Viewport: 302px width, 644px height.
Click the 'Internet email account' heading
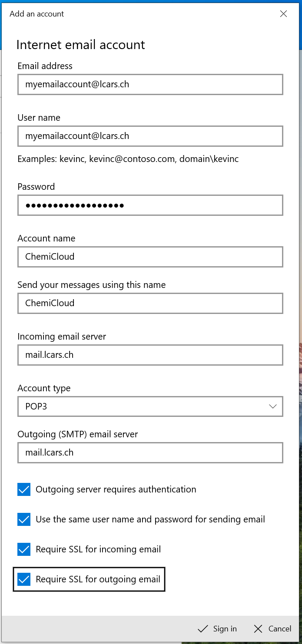click(80, 45)
